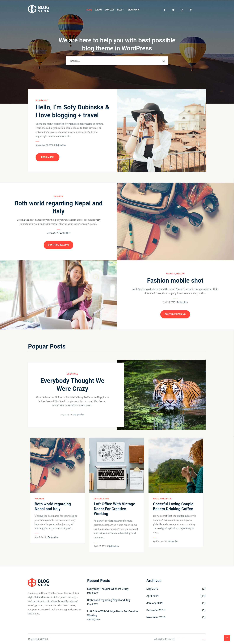234x644 pixels.
Task: Select the Contact menu item
Action: click(x=109, y=10)
